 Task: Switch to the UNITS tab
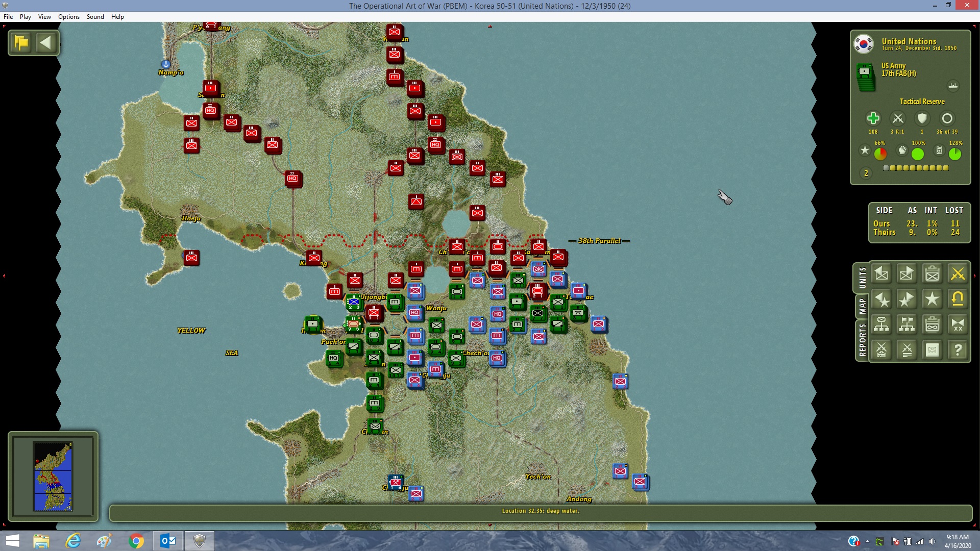coord(862,278)
